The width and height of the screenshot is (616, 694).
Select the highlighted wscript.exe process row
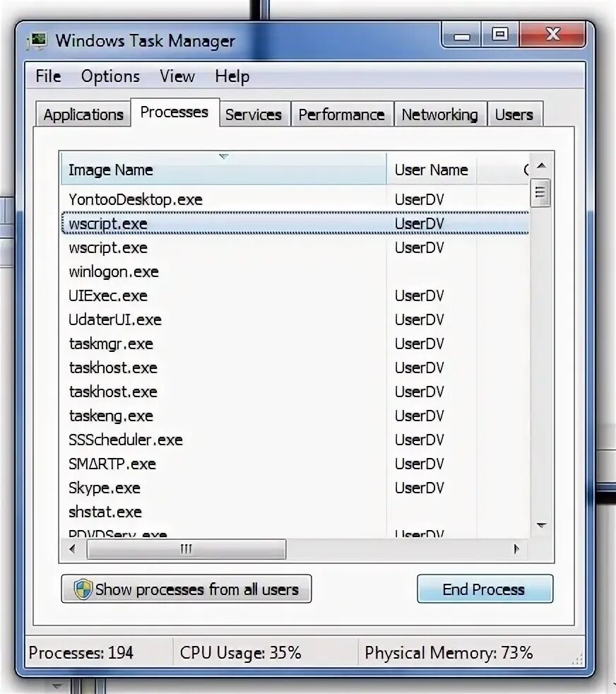click(x=295, y=223)
